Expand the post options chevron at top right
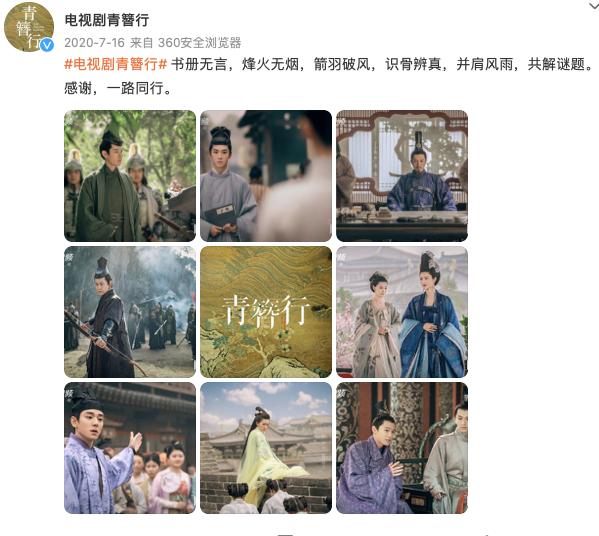 tap(593, 6)
